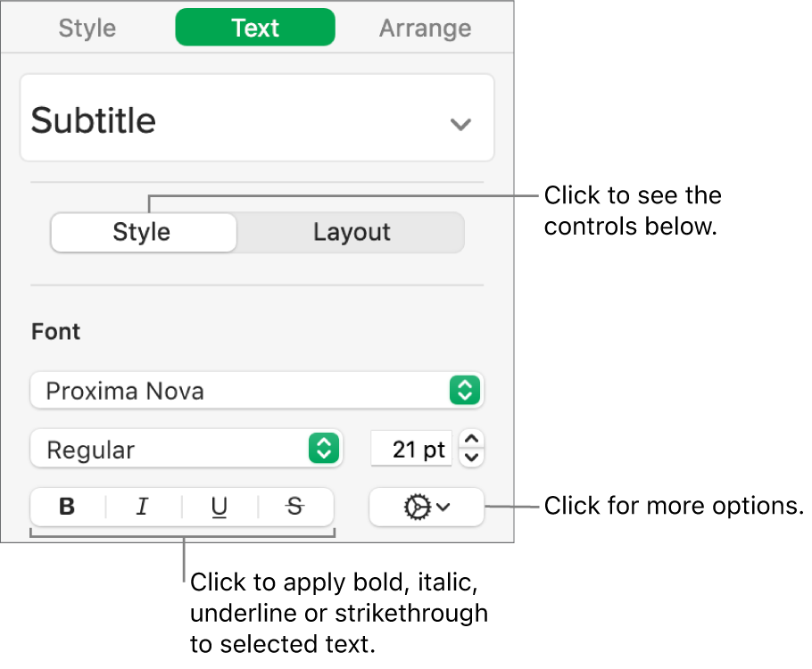Switch to the Text tab
The height and width of the screenshot is (669, 812).
tap(255, 28)
